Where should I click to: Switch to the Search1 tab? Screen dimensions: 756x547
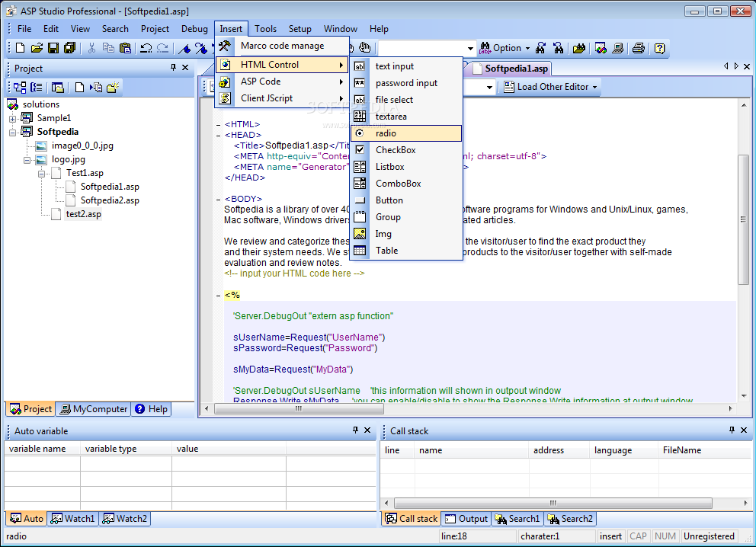[x=517, y=519]
